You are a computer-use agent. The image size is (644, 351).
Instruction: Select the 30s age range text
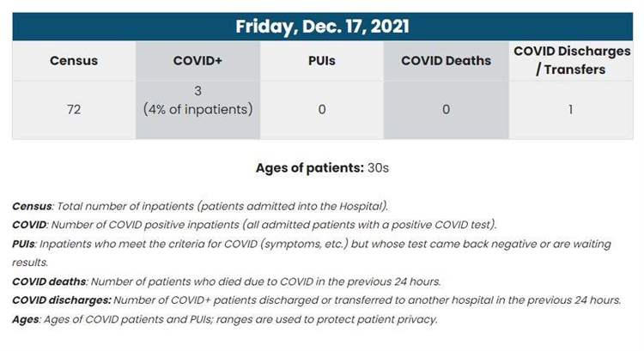[x=379, y=168]
